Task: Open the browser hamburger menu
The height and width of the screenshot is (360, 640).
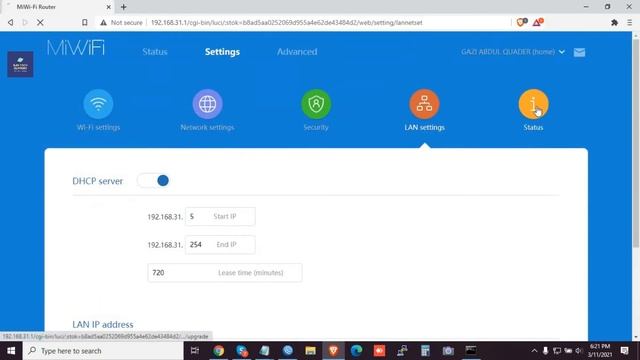Action: coord(630,23)
